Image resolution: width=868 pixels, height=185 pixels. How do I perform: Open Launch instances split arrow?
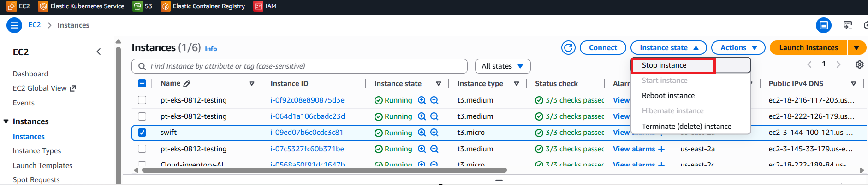(x=856, y=48)
